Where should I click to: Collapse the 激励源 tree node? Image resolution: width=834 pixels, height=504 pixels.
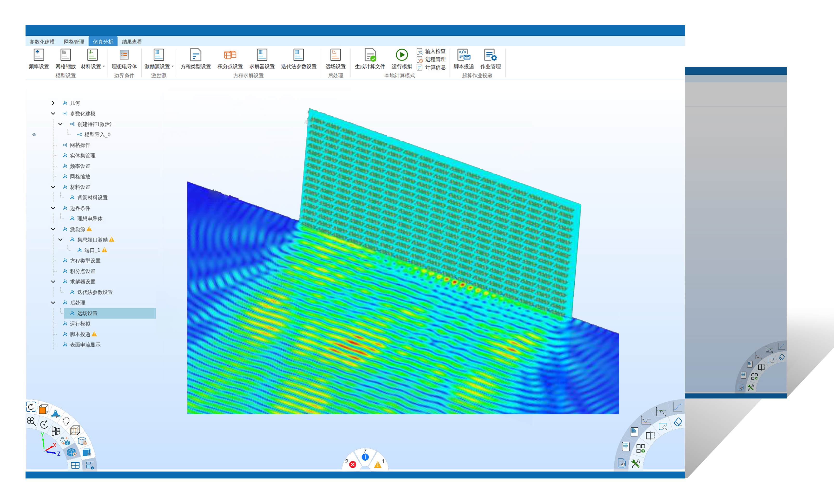[x=53, y=229]
